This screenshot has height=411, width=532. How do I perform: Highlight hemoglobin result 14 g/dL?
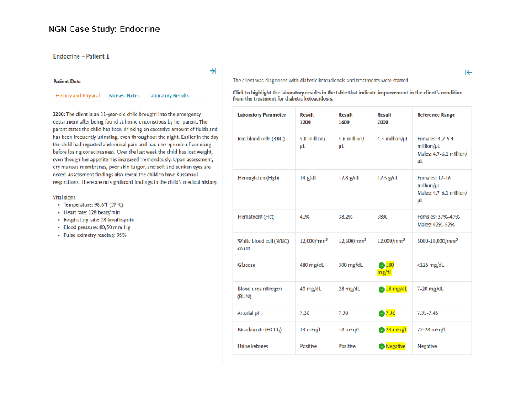(x=308, y=178)
